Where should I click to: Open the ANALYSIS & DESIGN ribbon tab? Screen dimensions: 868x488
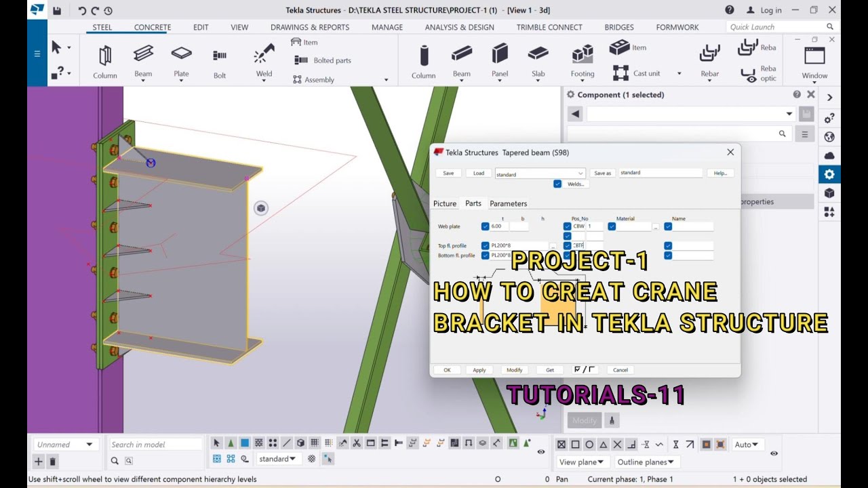460,27
